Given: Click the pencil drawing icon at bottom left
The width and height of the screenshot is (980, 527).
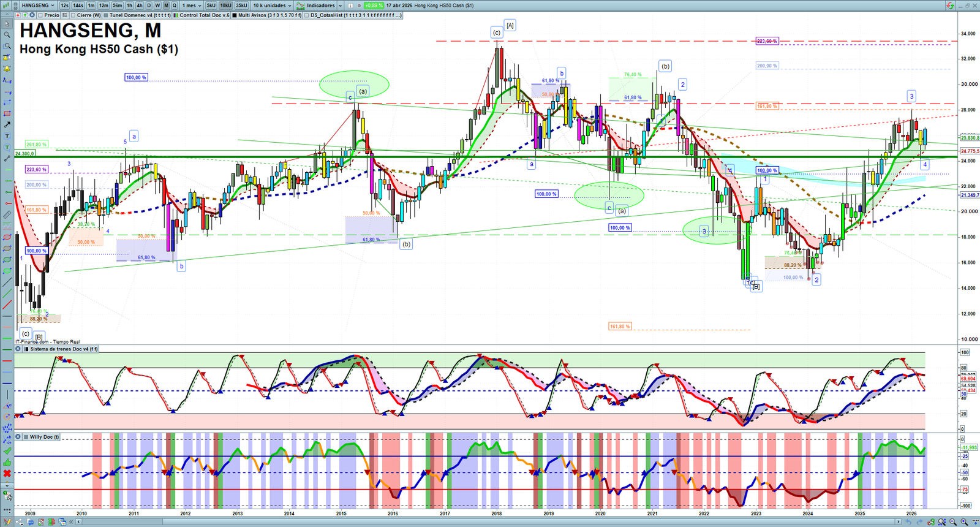Looking at the screenshot, I should [7, 522].
